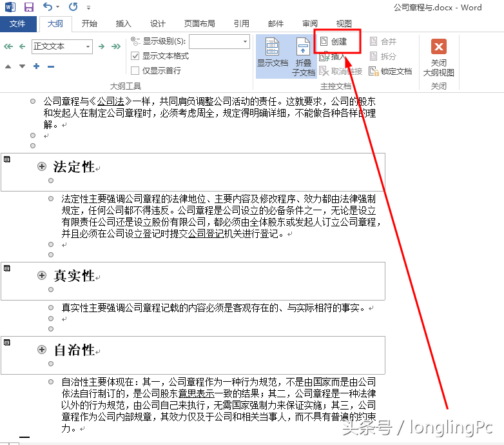Expand the 法定性 heading plus symbol

42,166
